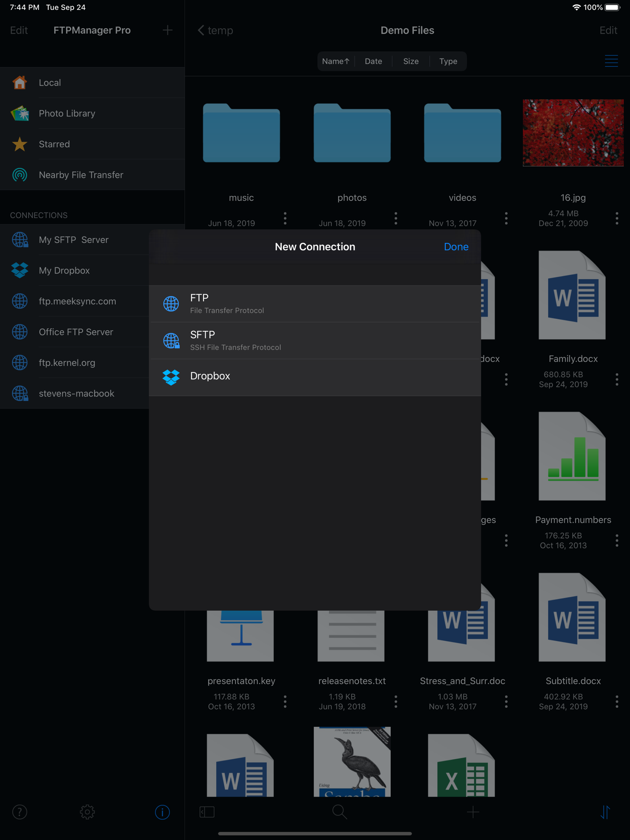Switch to list view layout icon
This screenshot has height=840, width=630.
pos(611,61)
